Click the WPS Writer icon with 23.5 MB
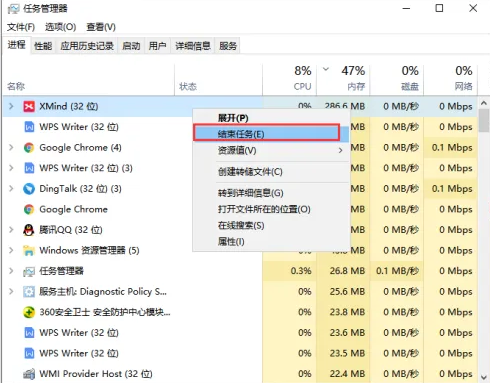The height and width of the screenshot is (383, 490). click(29, 353)
